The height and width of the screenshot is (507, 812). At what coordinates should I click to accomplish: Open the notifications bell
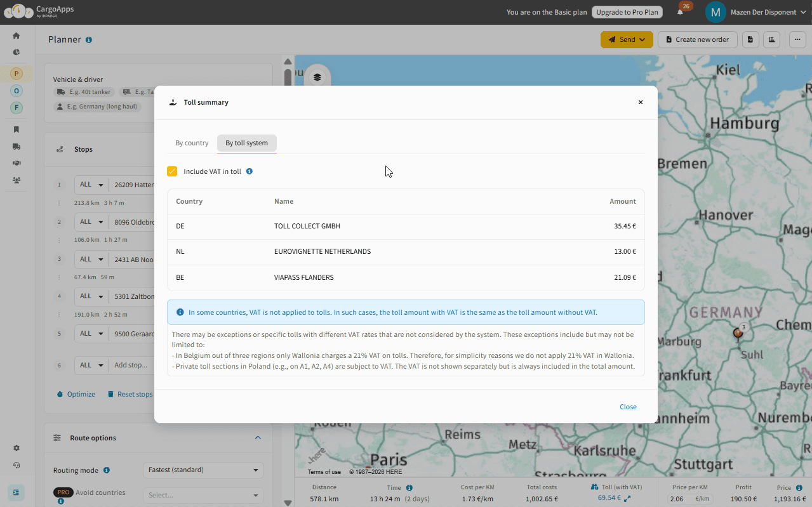(681, 12)
